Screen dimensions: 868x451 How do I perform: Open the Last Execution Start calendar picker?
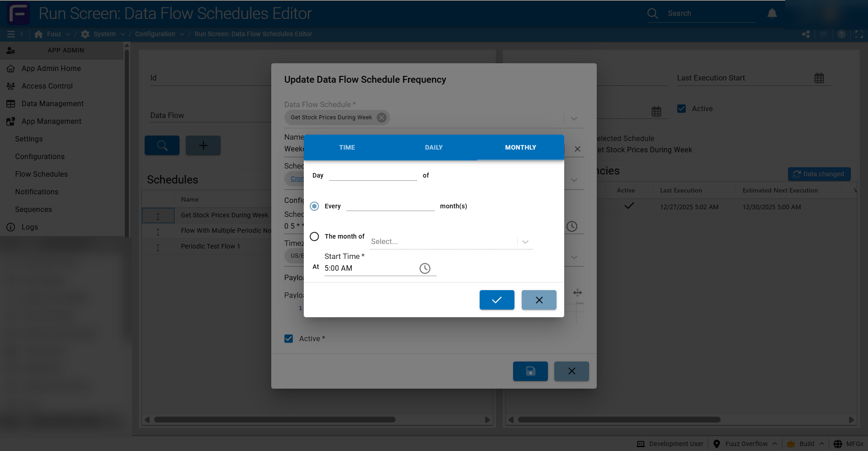[x=819, y=78]
